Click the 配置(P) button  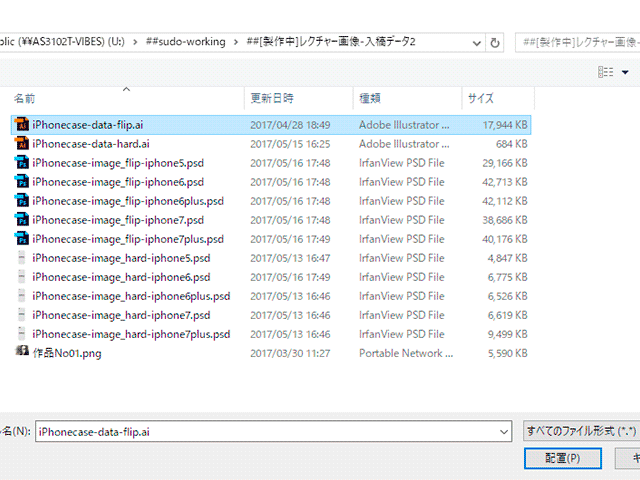point(563,458)
